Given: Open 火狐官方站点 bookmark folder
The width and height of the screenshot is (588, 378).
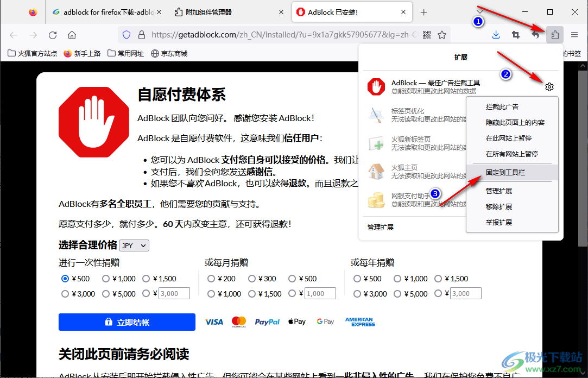Looking at the screenshot, I should tap(32, 54).
